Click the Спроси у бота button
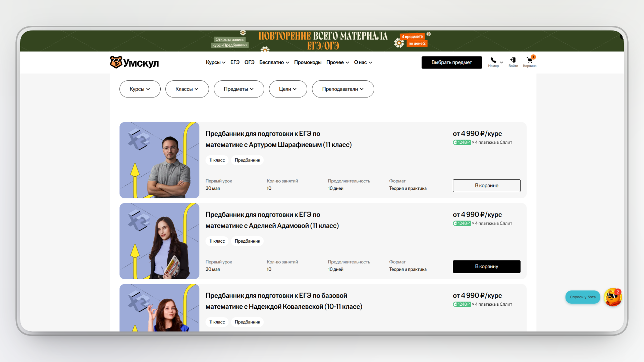 [x=583, y=297]
